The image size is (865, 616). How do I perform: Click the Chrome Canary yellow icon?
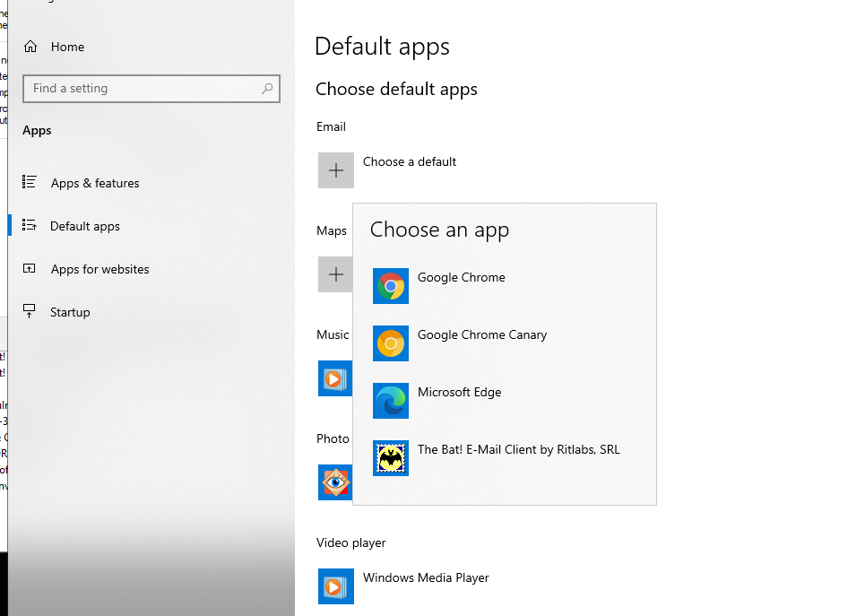pyautogui.click(x=391, y=343)
